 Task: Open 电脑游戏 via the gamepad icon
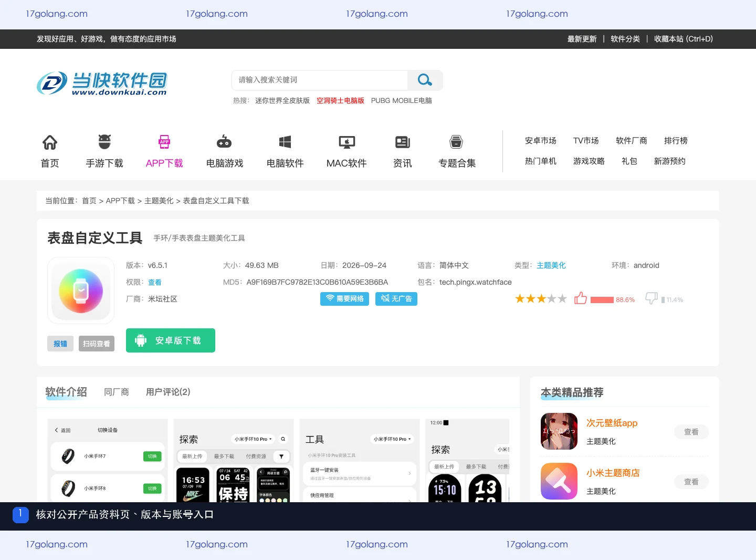225,142
